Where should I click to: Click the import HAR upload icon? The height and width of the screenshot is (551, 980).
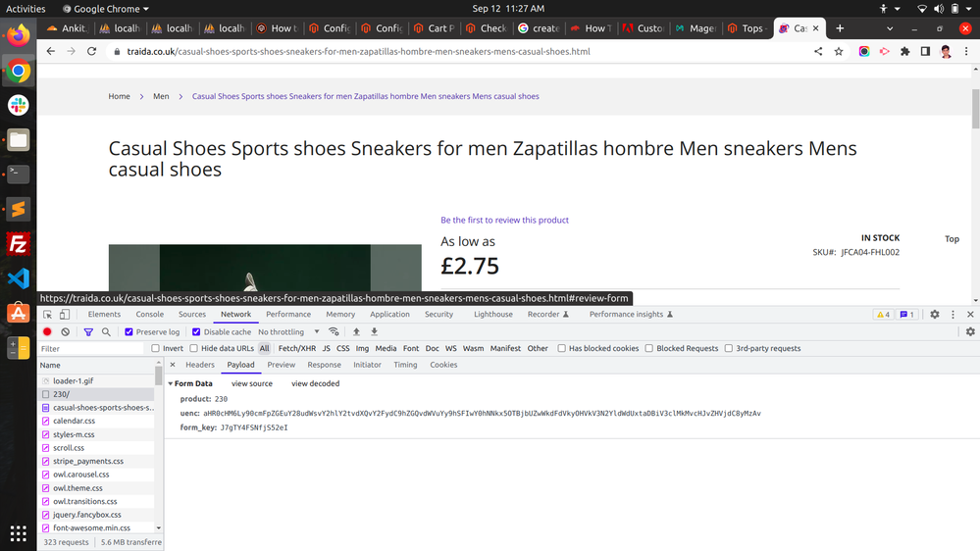pyautogui.click(x=356, y=332)
